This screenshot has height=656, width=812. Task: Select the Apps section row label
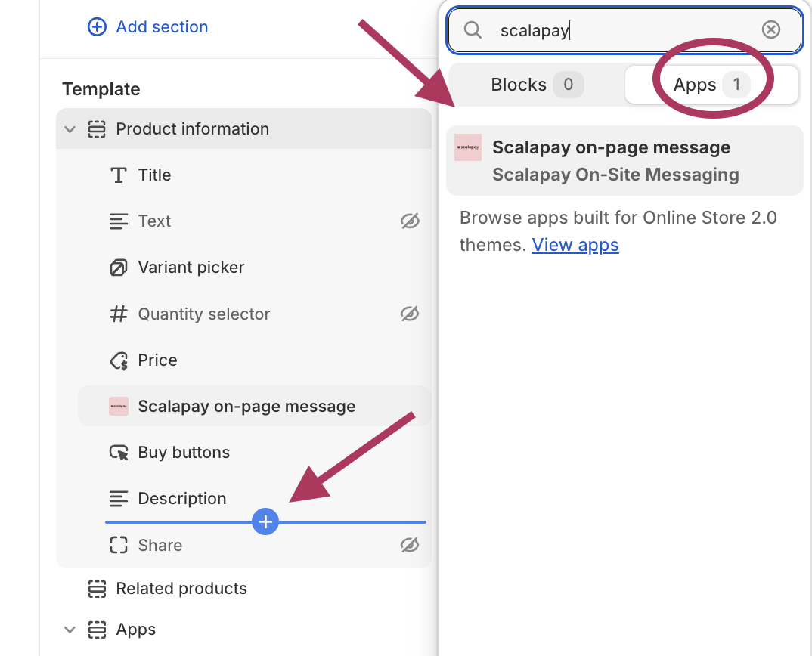[x=135, y=630]
